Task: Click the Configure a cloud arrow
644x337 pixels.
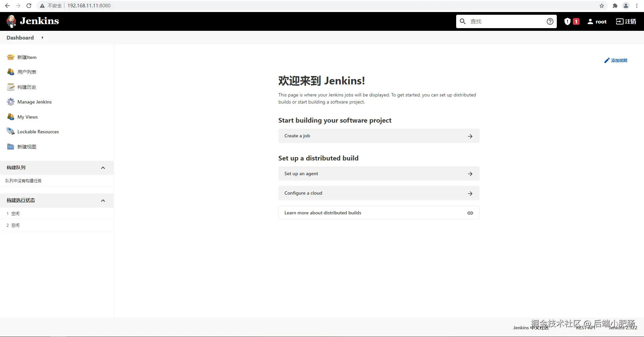Action: [470, 194]
